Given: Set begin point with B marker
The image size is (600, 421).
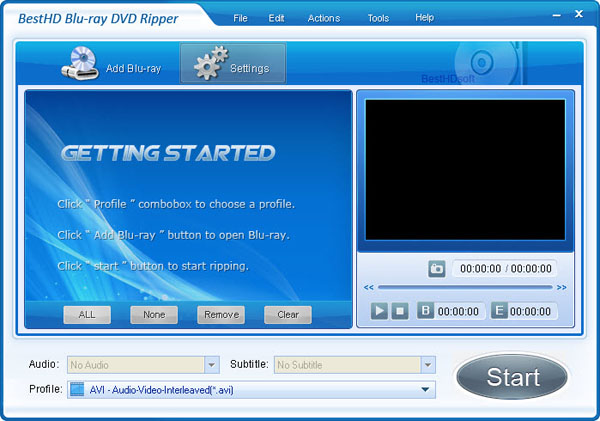Looking at the screenshot, I should pos(426,311).
